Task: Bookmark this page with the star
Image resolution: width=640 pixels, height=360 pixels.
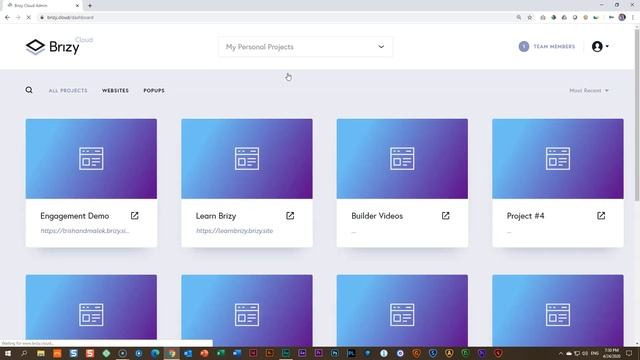Action: [x=530, y=18]
